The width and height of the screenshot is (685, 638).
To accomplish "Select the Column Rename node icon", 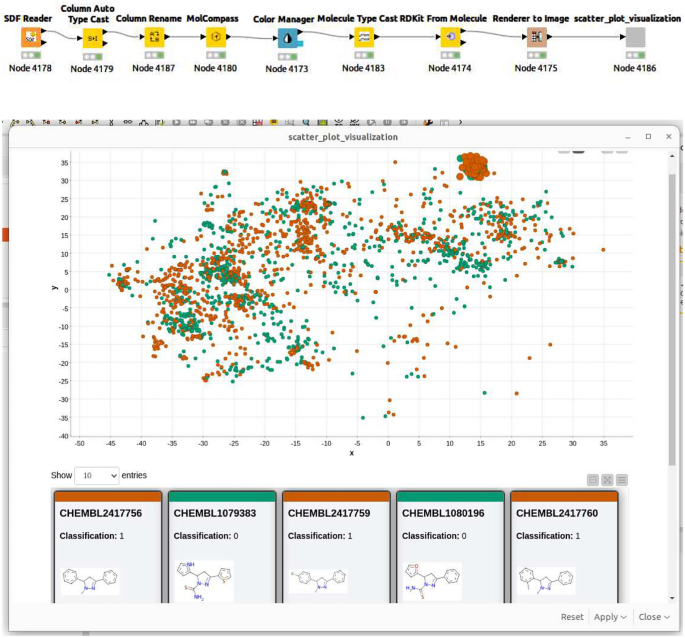I will point(154,38).
